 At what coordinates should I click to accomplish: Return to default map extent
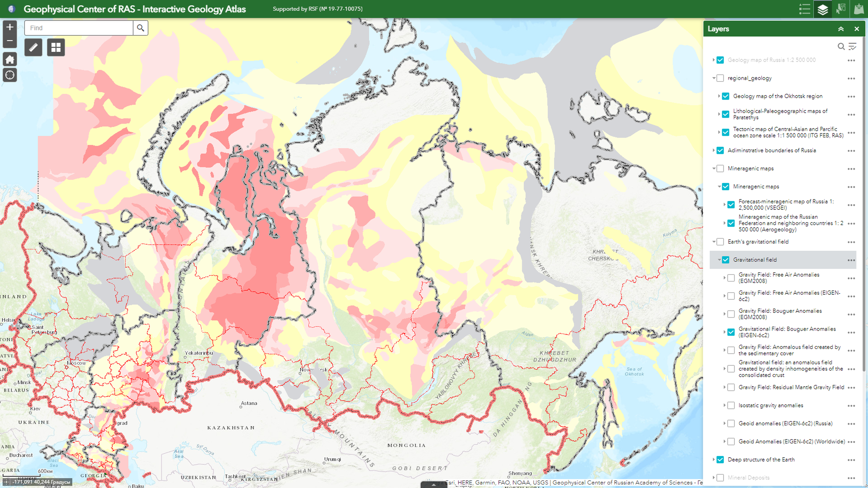click(x=10, y=59)
